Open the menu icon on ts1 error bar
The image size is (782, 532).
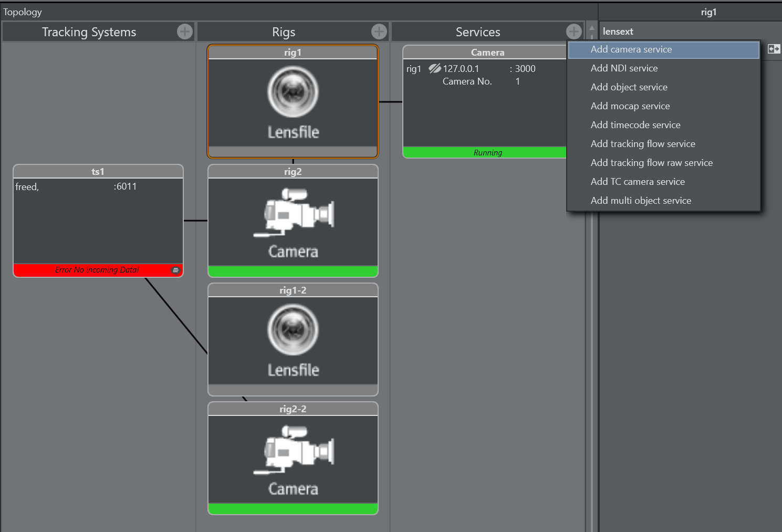(175, 270)
